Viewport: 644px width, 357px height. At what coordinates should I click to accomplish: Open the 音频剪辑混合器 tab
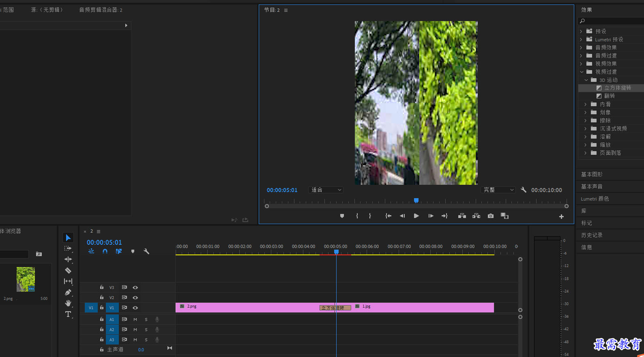pos(101,10)
